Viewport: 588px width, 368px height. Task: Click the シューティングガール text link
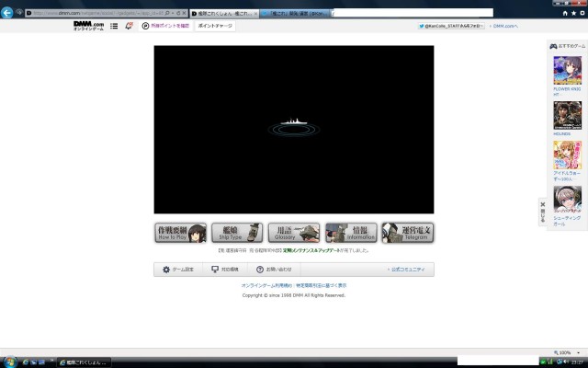coord(567,221)
